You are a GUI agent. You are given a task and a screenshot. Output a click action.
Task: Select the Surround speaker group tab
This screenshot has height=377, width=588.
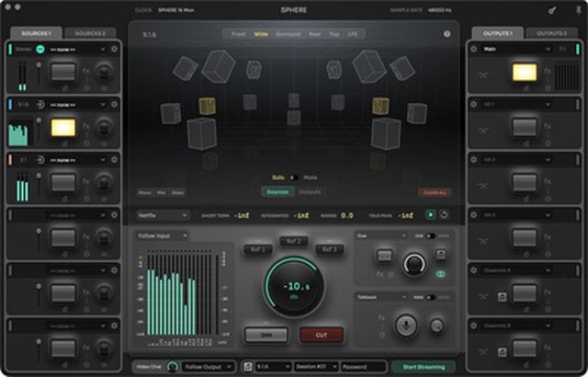tap(288, 34)
